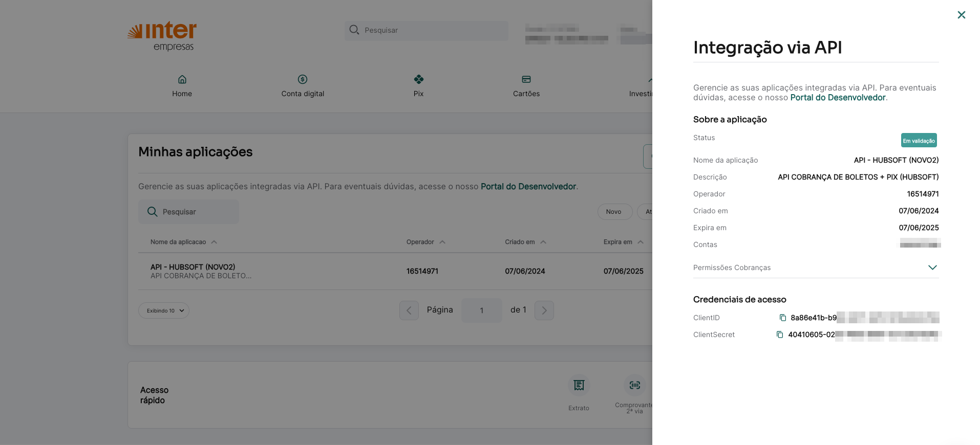Click the Credenciais de acesso heading
Image resolution: width=980 pixels, height=445 pixels.
coord(739,300)
